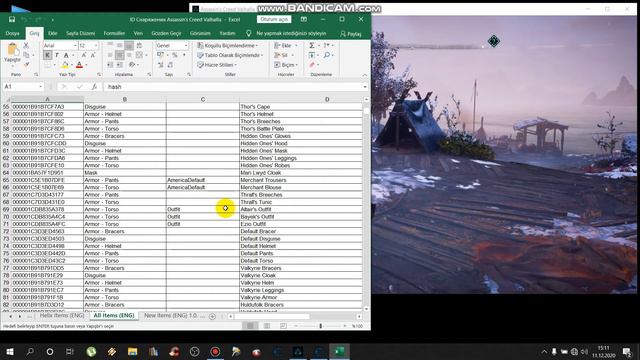The height and width of the screenshot is (360, 640).
Task: Click the Page Break Preview icon
Action: pos(283,326)
